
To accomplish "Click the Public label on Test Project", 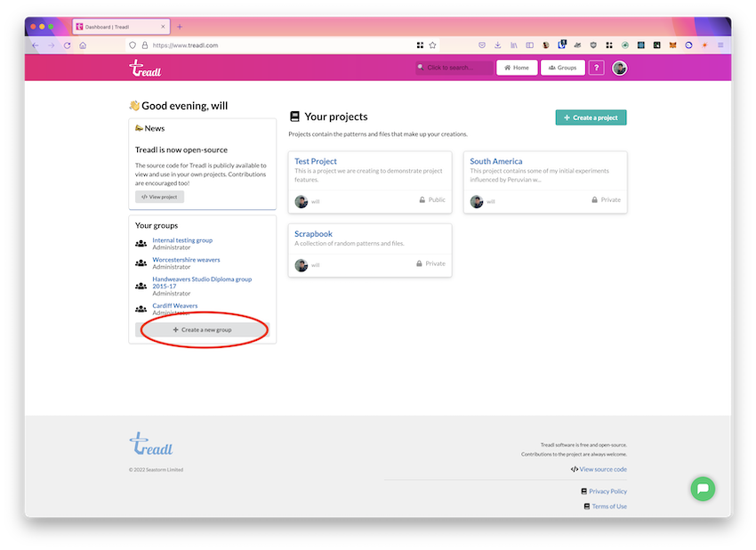I will (x=437, y=199).
